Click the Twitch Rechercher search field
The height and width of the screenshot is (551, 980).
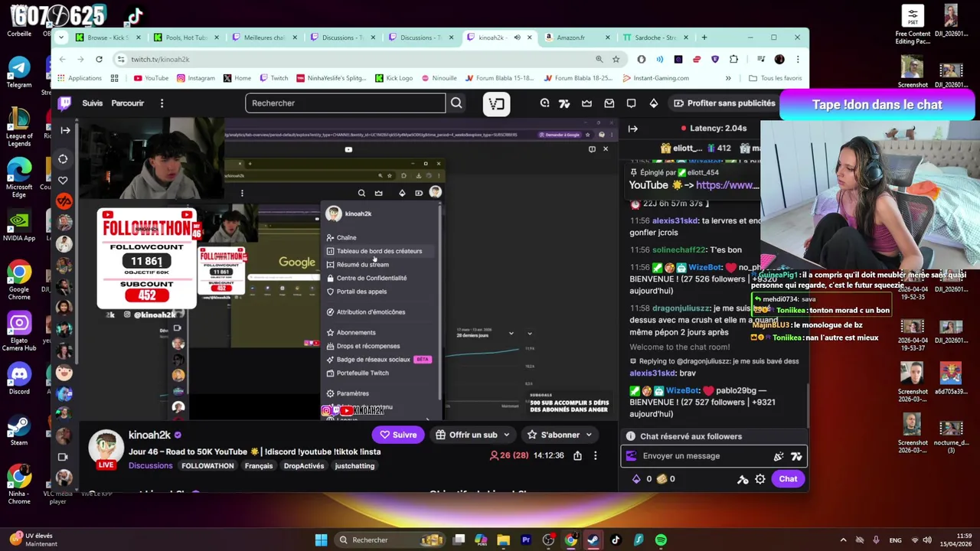(x=345, y=103)
